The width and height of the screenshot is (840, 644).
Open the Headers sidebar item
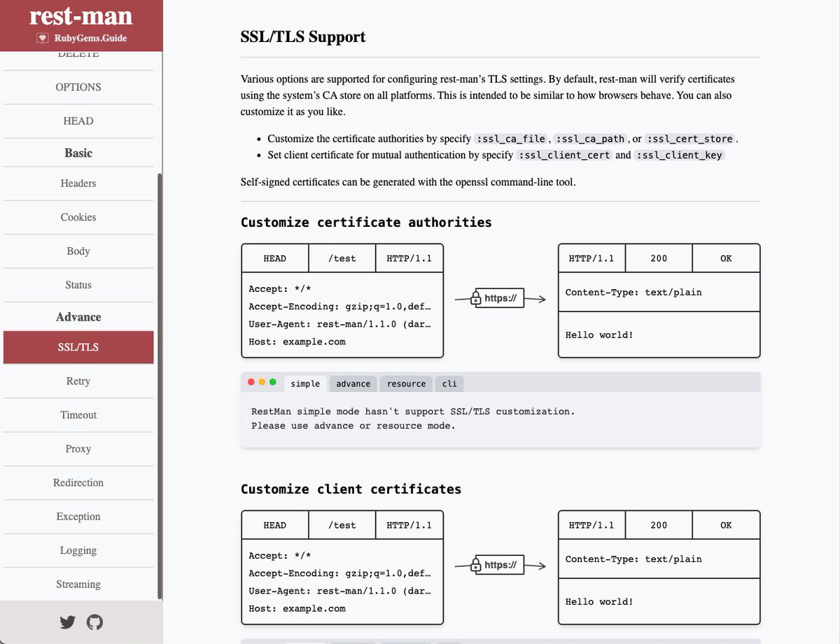(78, 183)
